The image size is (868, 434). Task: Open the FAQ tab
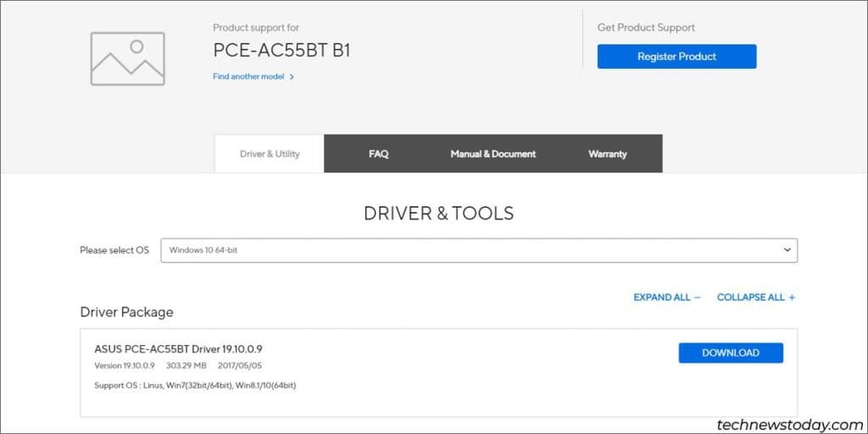pyautogui.click(x=379, y=154)
